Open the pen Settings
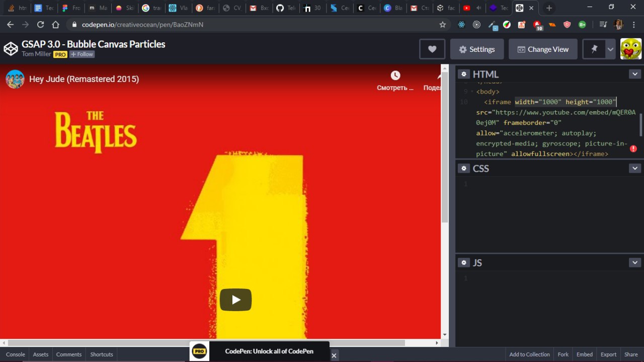This screenshot has height=362, width=644. tap(477, 49)
